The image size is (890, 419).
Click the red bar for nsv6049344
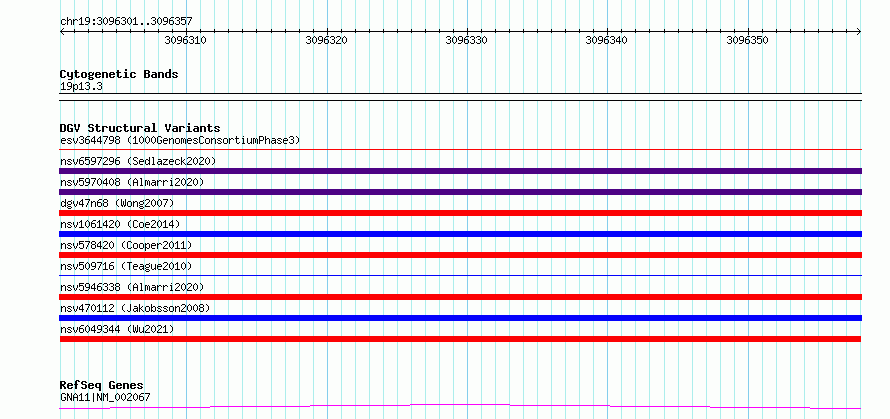click(x=460, y=339)
